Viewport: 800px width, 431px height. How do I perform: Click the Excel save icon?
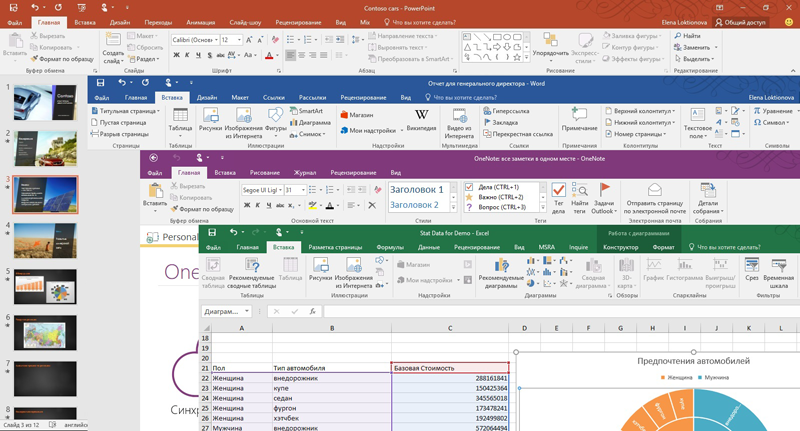(x=212, y=233)
